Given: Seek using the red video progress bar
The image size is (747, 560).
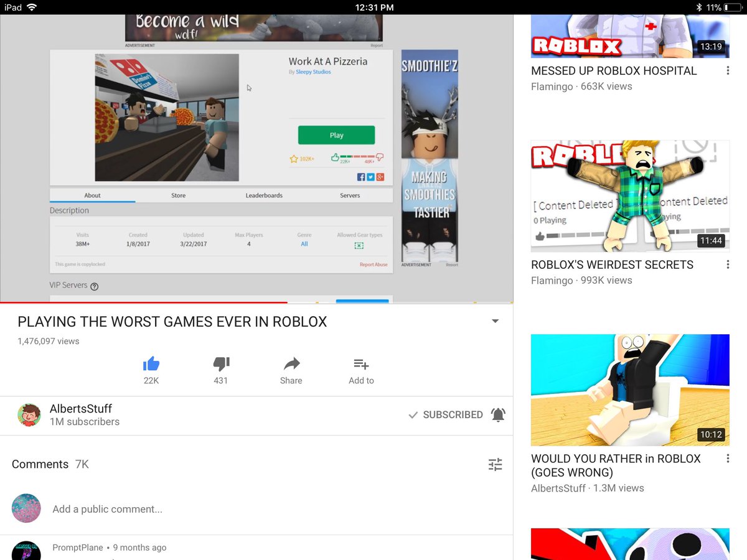Looking at the screenshot, I should tap(144, 302).
